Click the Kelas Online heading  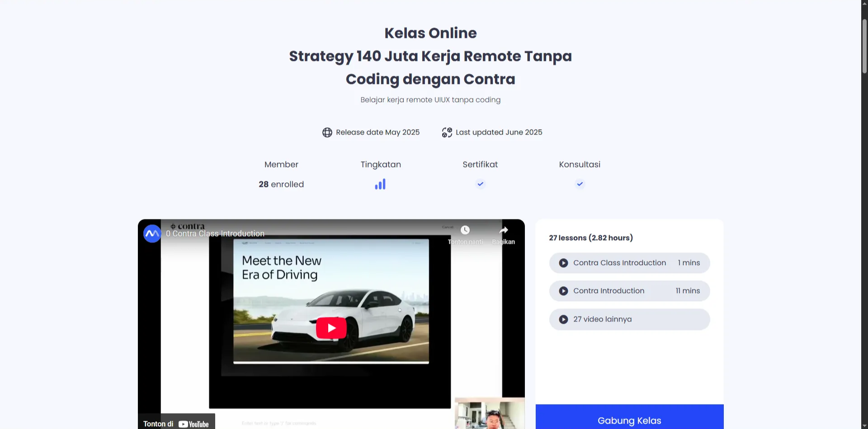click(430, 33)
